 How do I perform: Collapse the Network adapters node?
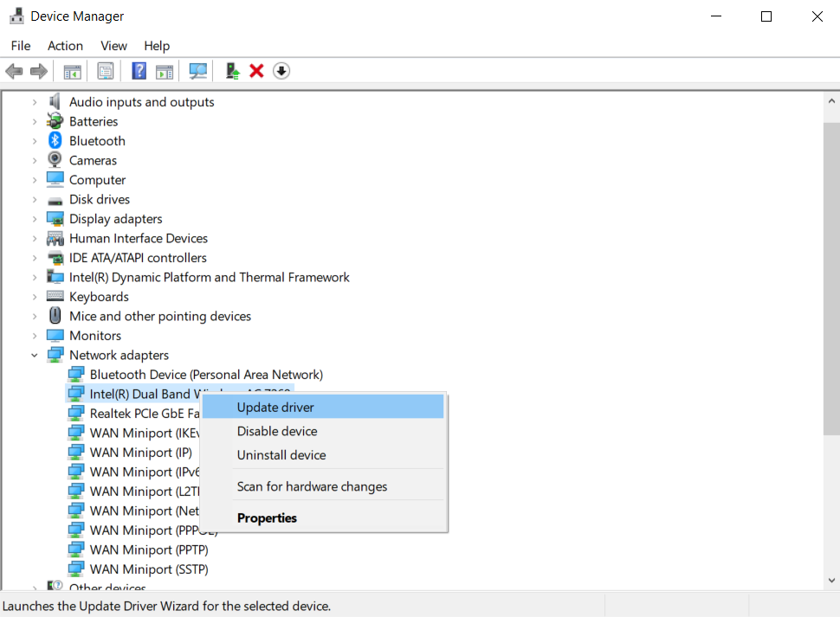point(35,355)
